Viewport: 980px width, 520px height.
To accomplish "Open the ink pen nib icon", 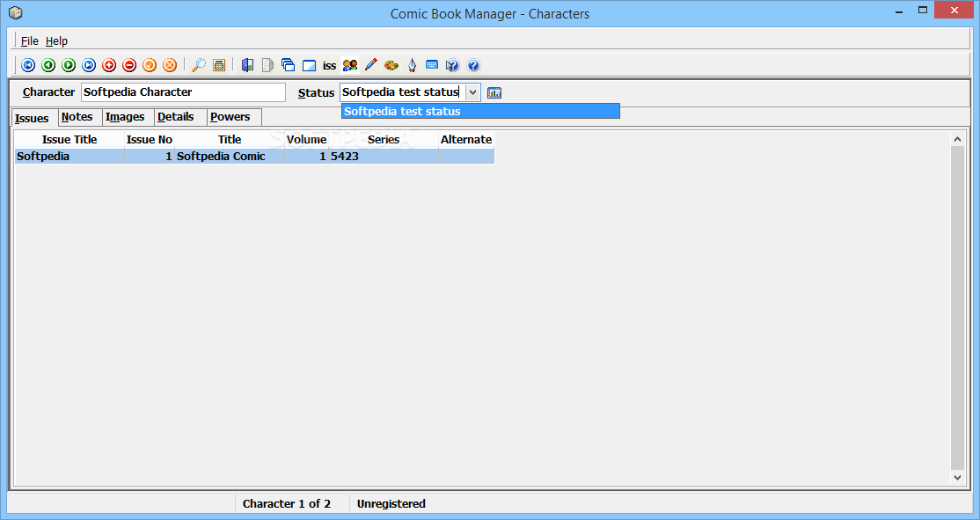I will (412, 65).
